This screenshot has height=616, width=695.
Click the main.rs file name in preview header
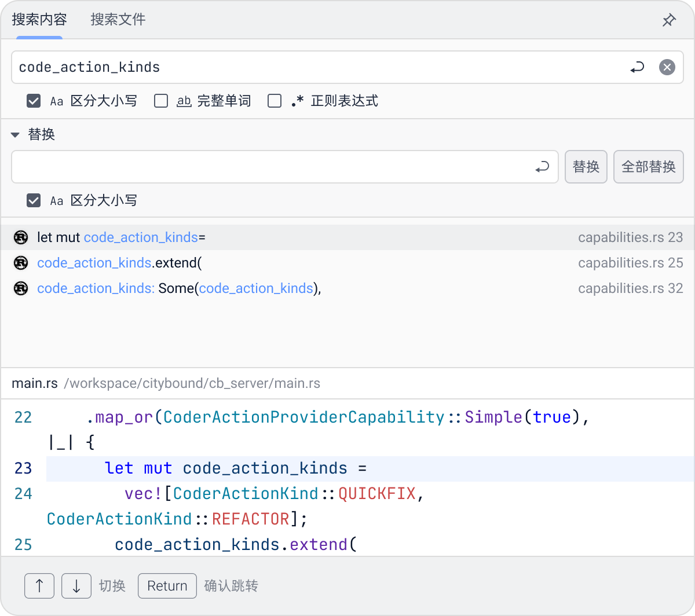click(x=35, y=383)
